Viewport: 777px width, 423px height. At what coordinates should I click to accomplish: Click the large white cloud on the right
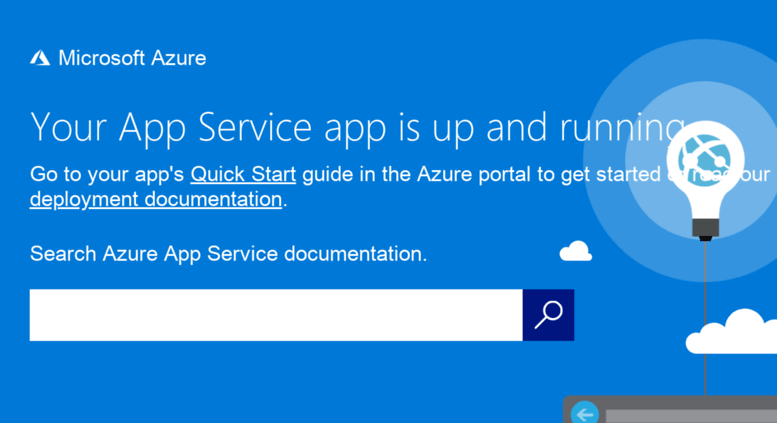click(x=738, y=333)
